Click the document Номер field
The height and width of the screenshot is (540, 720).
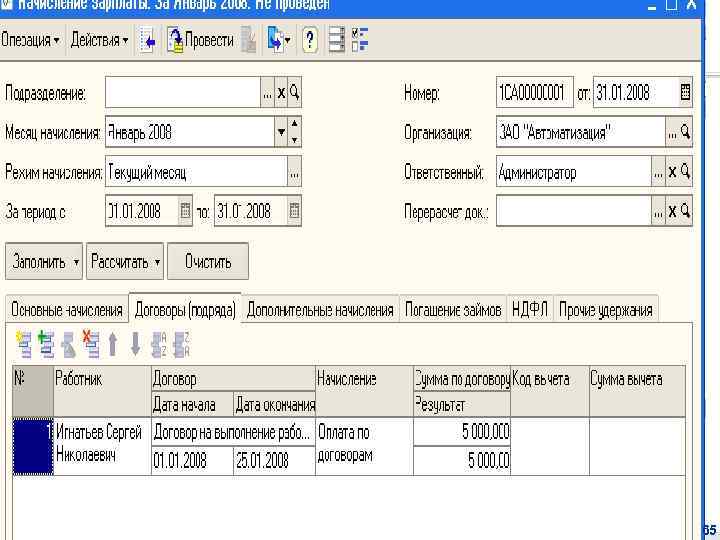(x=534, y=93)
